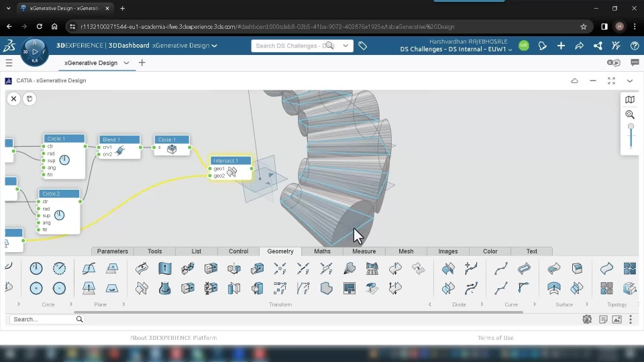Open notifications via the chat bubble icon
Image resolution: width=644 pixels, height=362 pixels.
[543, 46]
